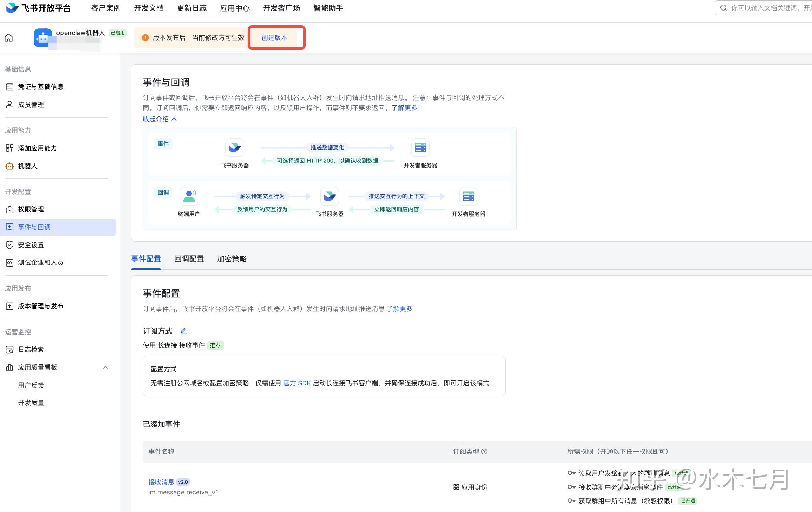Click the openclaw robot app avatar
812x512 pixels.
pyautogui.click(x=43, y=38)
